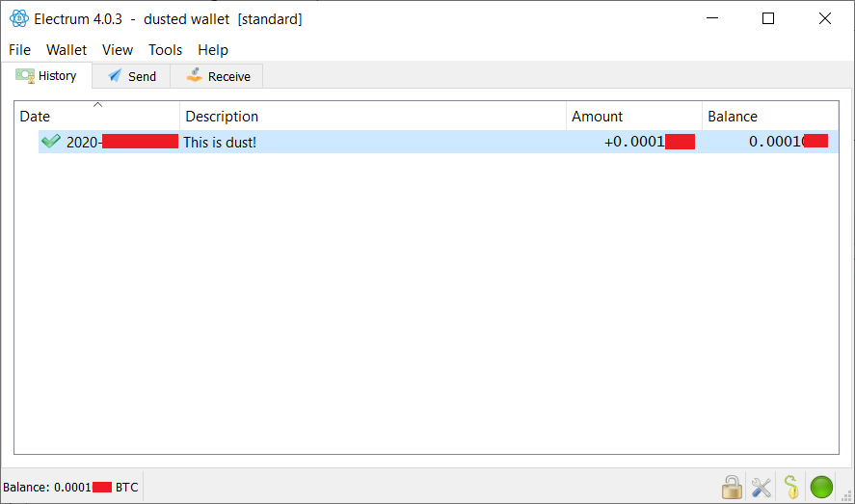The height and width of the screenshot is (504, 855).
Task: Sort transactions by the Date column header
Action: [97, 116]
